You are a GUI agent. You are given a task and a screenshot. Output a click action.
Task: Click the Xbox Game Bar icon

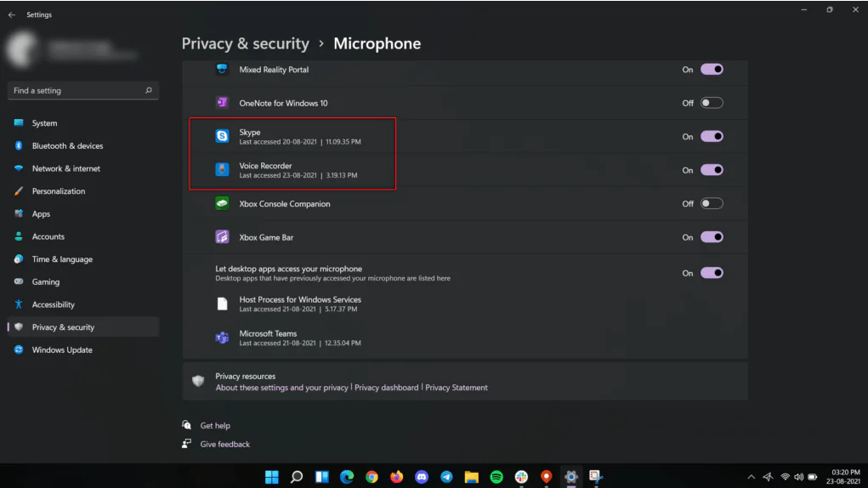222,237
